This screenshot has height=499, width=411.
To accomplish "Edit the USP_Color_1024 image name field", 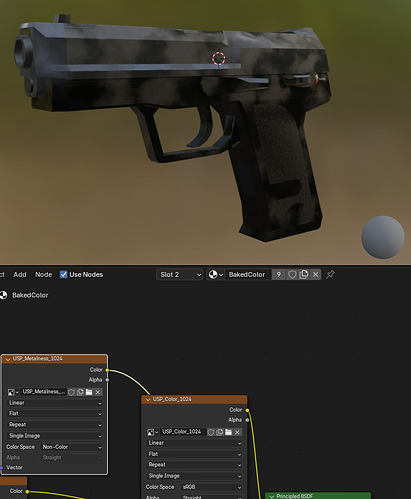I will tap(183, 432).
